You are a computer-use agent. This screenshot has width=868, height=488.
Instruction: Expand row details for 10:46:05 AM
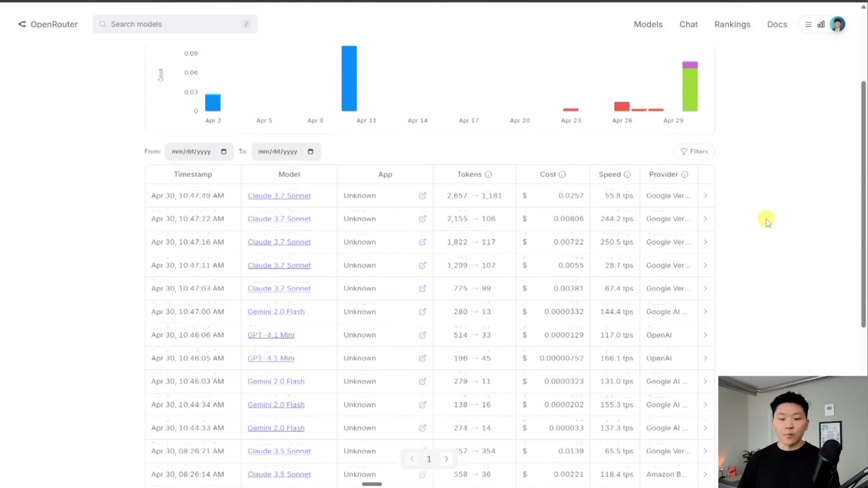pyautogui.click(x=705, y=358)
